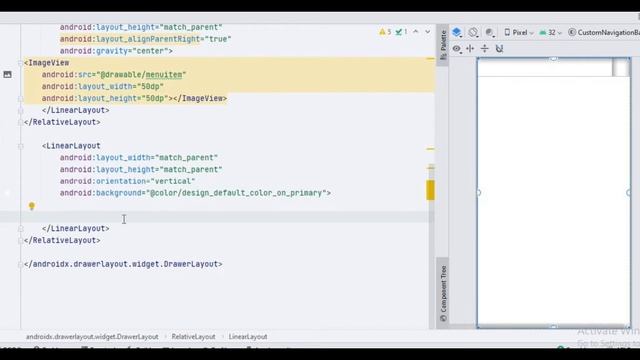Image resolution: width=640 pixels, height=360 pixels.
Task: Toggle view options eye icon
Action: point(457,49)
